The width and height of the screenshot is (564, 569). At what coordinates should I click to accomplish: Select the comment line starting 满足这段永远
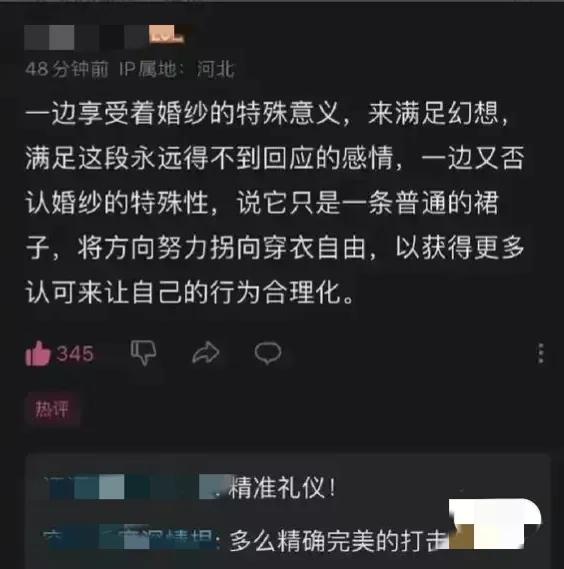point(275,158)
